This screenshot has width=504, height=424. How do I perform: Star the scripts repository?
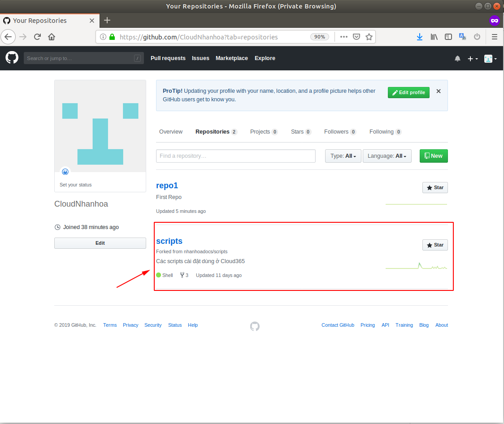(x=435, y=245)
